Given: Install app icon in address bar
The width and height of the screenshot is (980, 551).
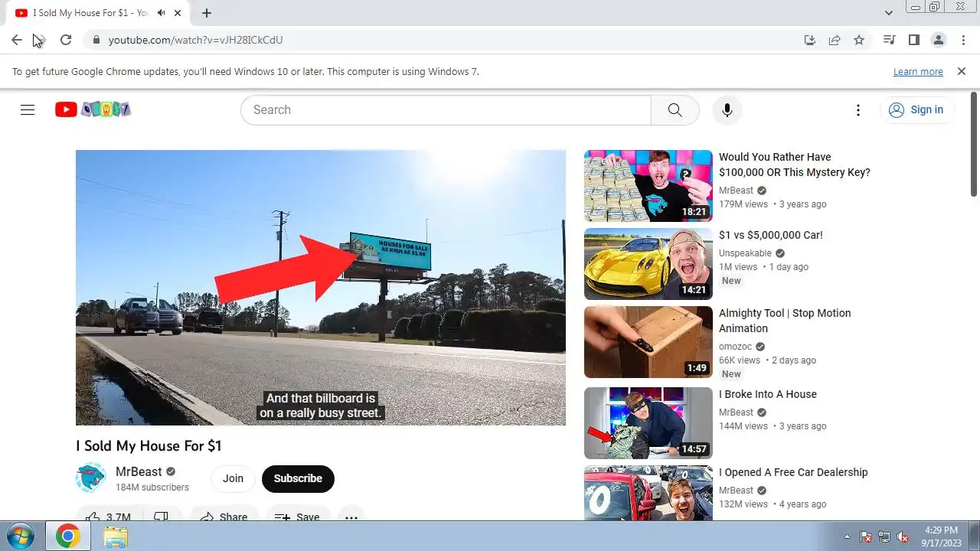Looking at the screenshot, I should 810,40.
